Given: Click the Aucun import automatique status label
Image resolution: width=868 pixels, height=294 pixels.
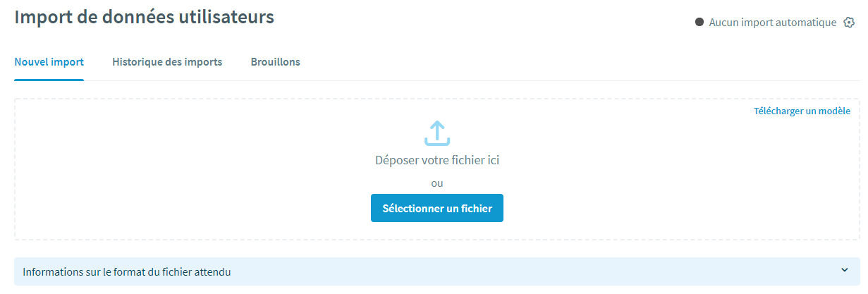Looking at the screenshot, I should tap(772, 23).
